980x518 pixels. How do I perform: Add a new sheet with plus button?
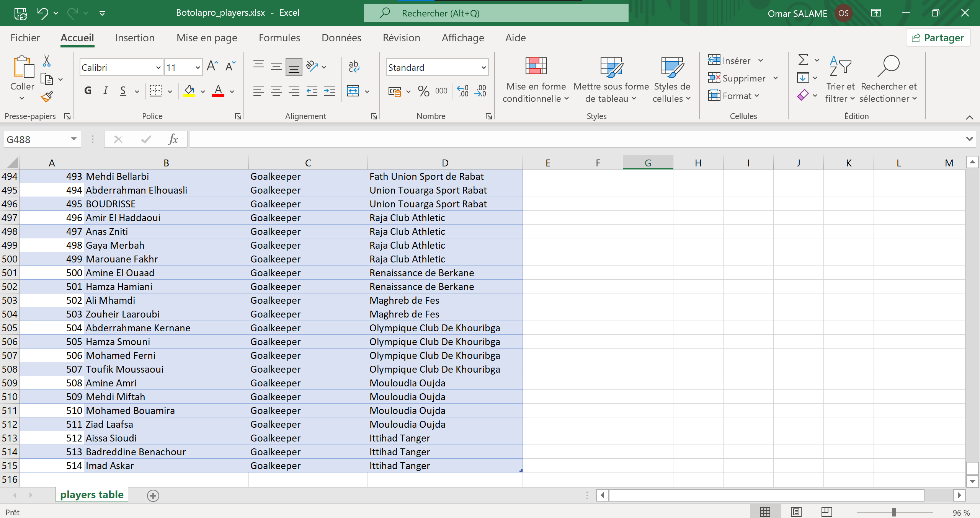[x=153, y=495]
